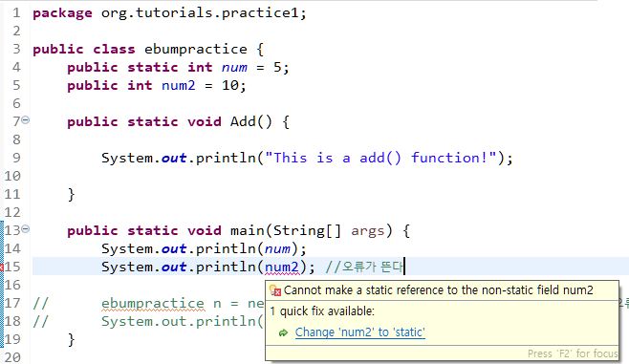Click commented ebumpractice on line 17

click(153, 304)
